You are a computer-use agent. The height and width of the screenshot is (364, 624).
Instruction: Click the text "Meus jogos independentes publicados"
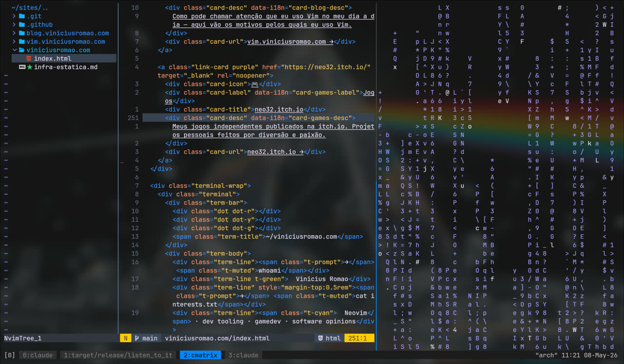[x=238, y=127]
